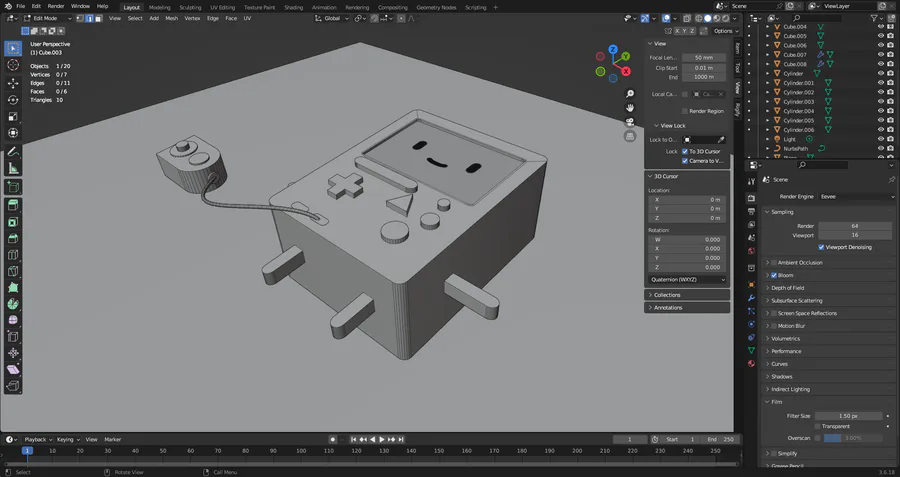Screen dimensions: 900x477
Task: Disable Viewport Denoising checkbox
Action: tap(821, 247)
